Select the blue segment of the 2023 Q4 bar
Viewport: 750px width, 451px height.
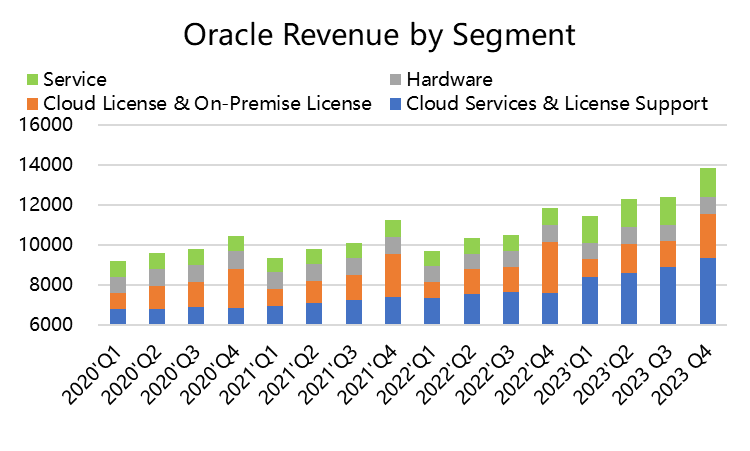(708, 291)
